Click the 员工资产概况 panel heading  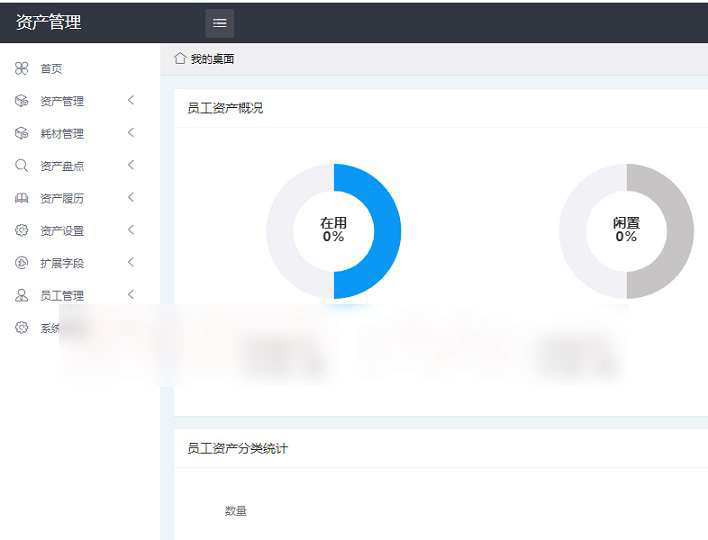[225, 108]
